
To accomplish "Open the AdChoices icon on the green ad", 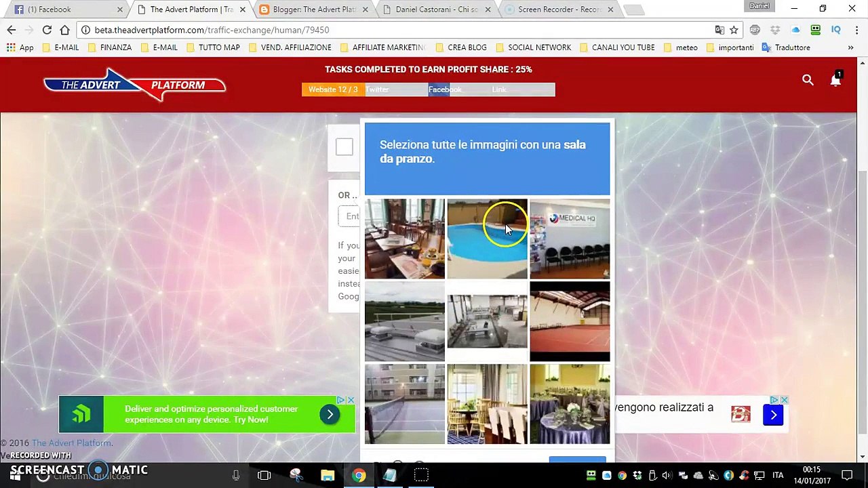I will click(341, 400).
